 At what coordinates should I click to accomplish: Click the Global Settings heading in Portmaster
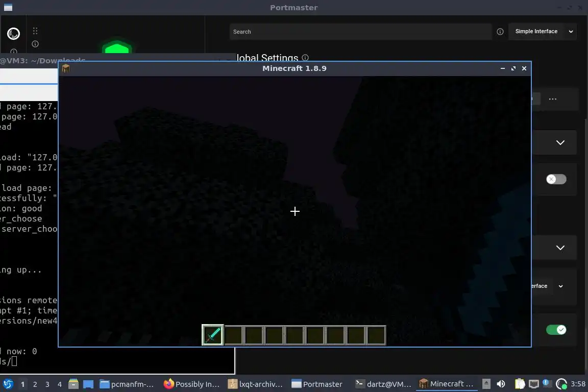[267, 58]
